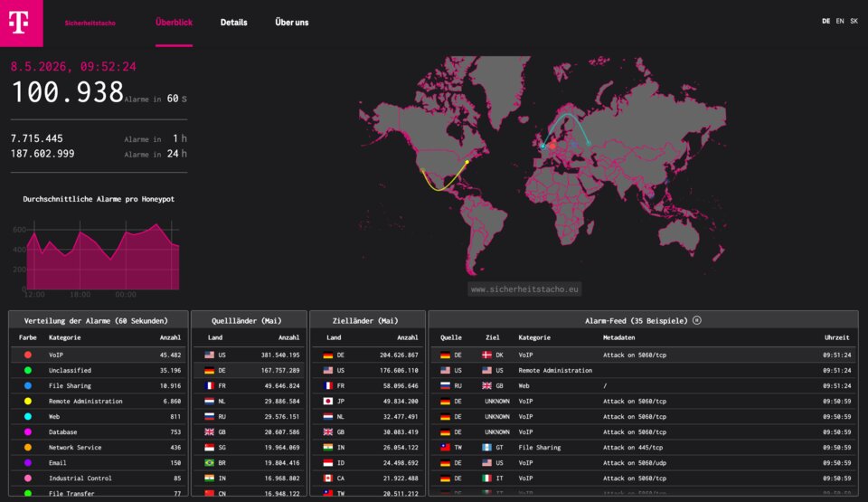Click the Telekom T logo

21,24
